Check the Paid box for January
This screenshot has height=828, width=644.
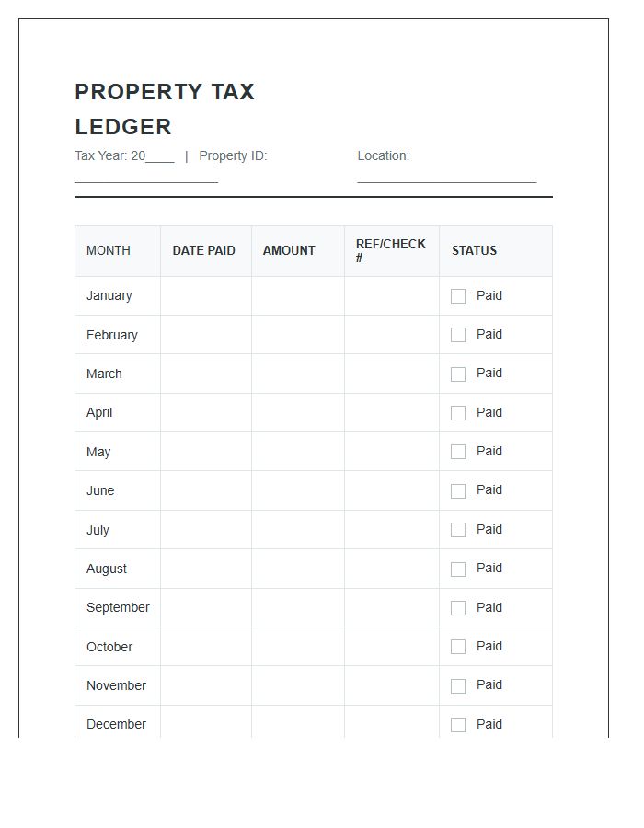pos(458,296)
